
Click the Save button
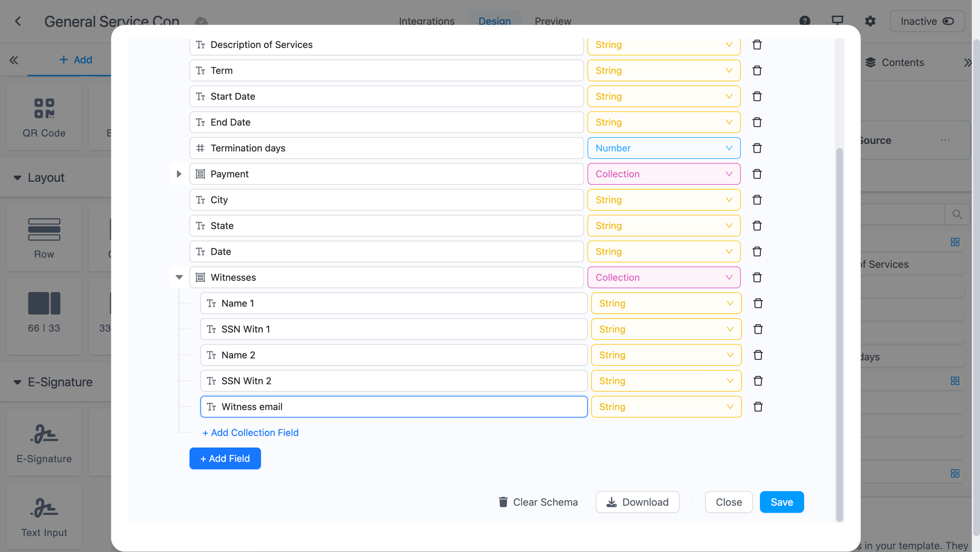coord(782,502)
